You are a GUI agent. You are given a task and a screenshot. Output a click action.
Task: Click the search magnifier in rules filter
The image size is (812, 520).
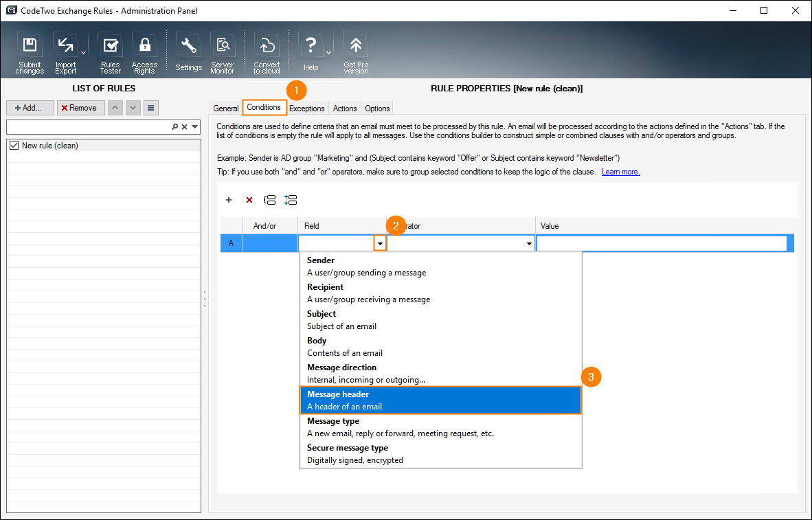[175, 127]
